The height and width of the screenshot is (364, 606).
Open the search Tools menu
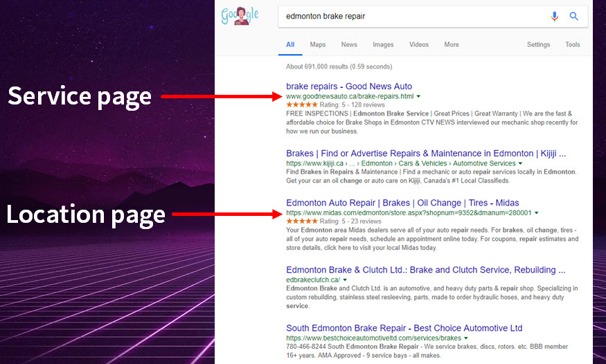[573, 44]
